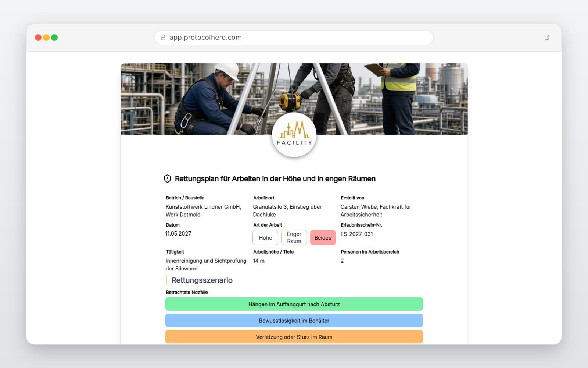Select the Beides work type option
588x368 pixels.
[323, 238]
